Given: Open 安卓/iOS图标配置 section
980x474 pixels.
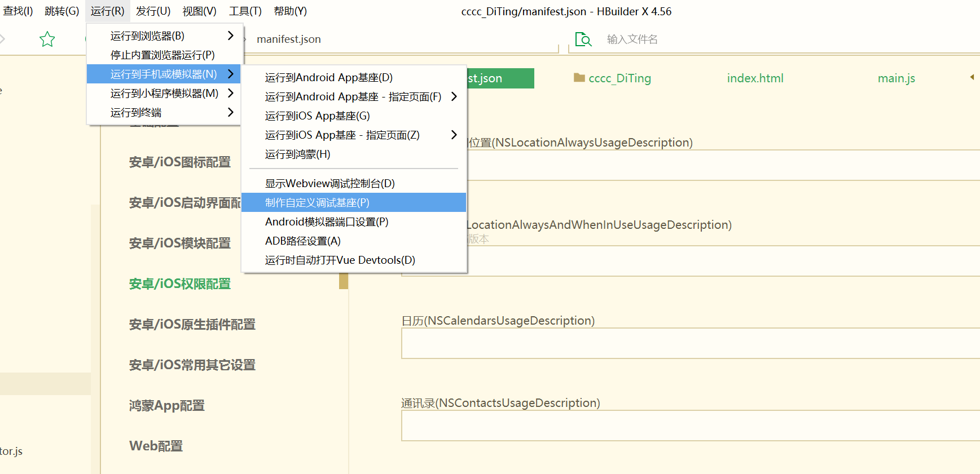Looking at the screenshot, I should click(x=180, y=162).
